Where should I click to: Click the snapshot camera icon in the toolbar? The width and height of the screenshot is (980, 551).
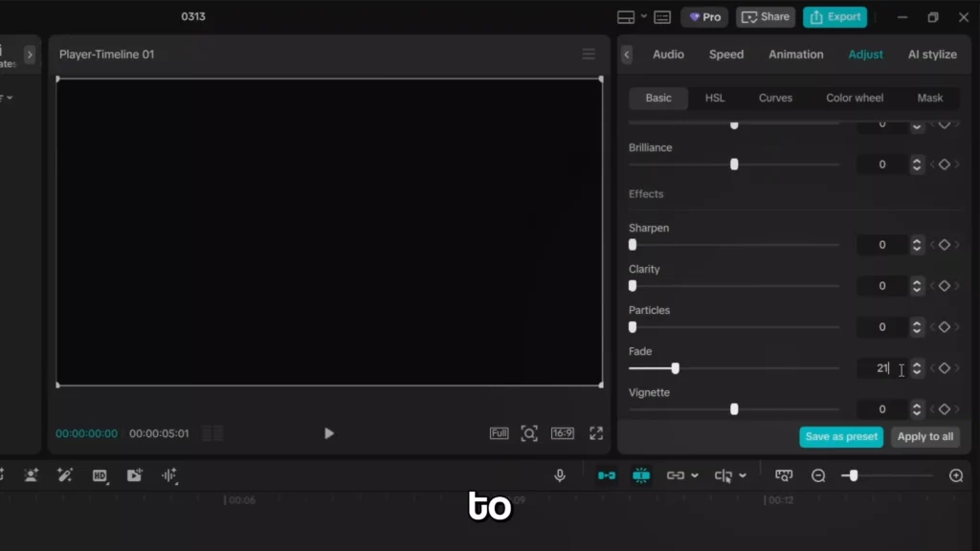tap(783, 475)
